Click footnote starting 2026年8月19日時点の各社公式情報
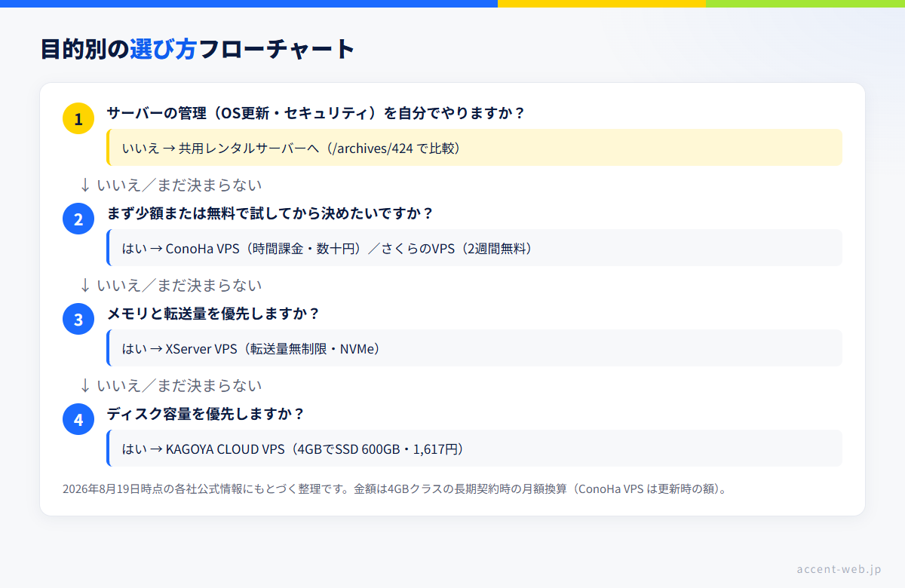The height and width of the screenshot is (588, 905). [396, 488]
